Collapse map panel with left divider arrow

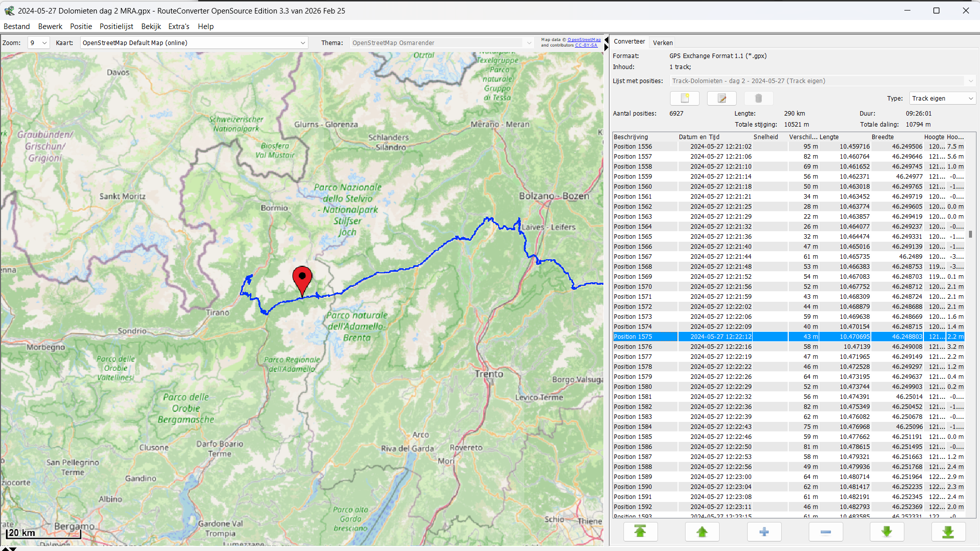(x=606, y=40)
